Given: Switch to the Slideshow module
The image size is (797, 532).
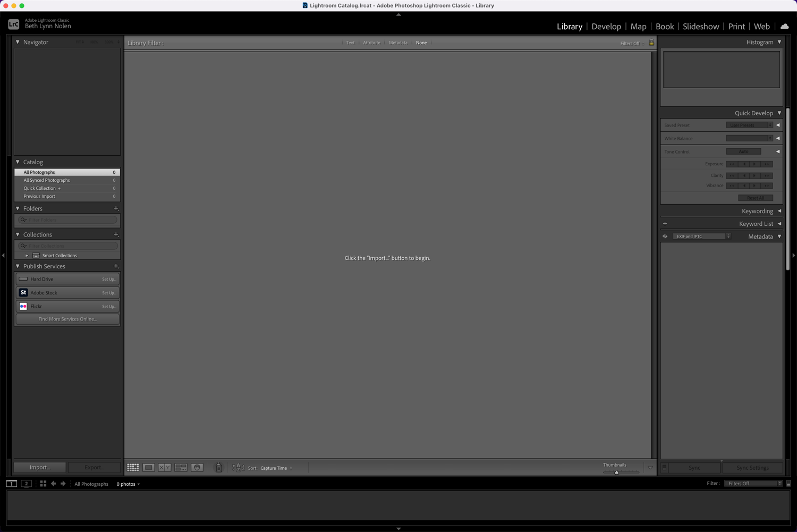Looking at the screenshot, I should 701,26.
